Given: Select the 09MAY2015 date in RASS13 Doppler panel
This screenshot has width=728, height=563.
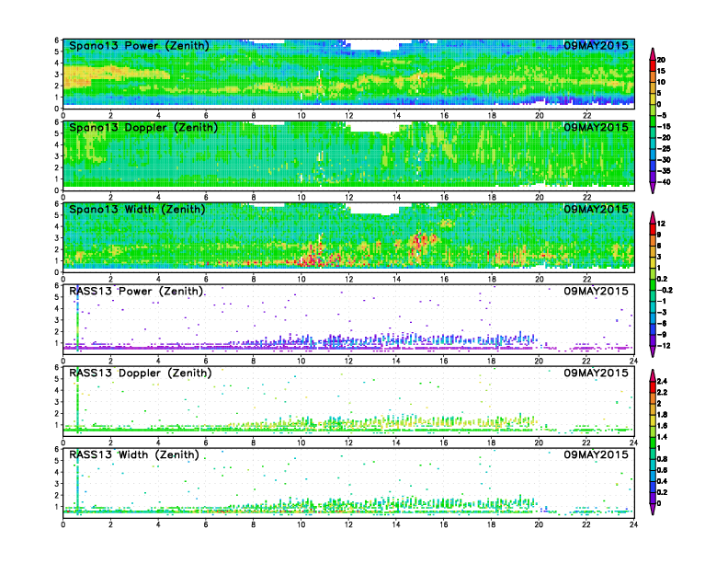Looking at the screenshot, I should (596, 373).
